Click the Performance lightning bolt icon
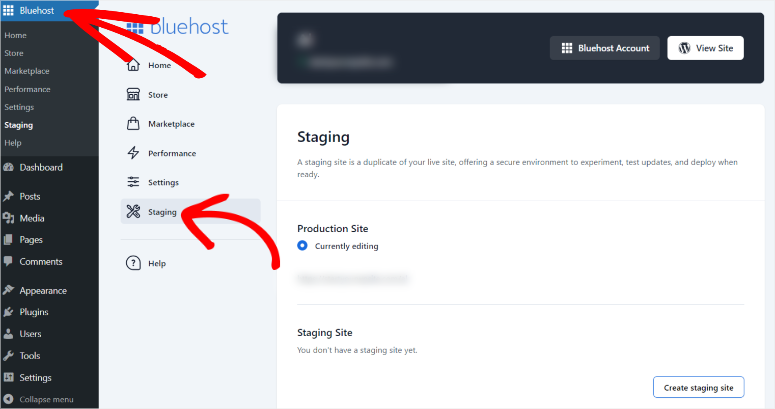The height and width of the screenshot is (409, 775). [133, 153]
